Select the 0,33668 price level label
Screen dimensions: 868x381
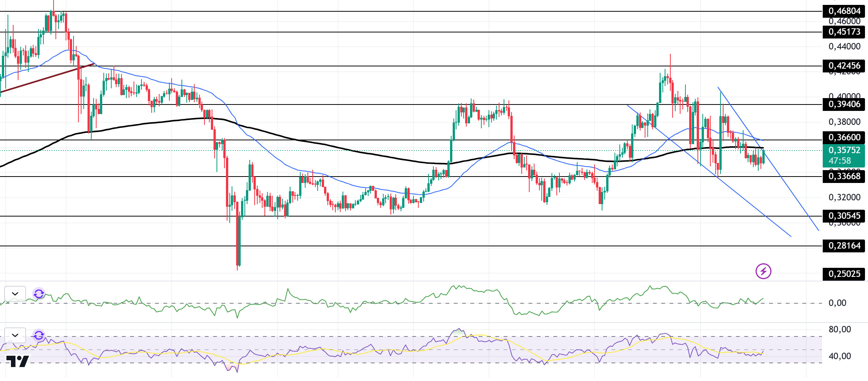[844, 176]
